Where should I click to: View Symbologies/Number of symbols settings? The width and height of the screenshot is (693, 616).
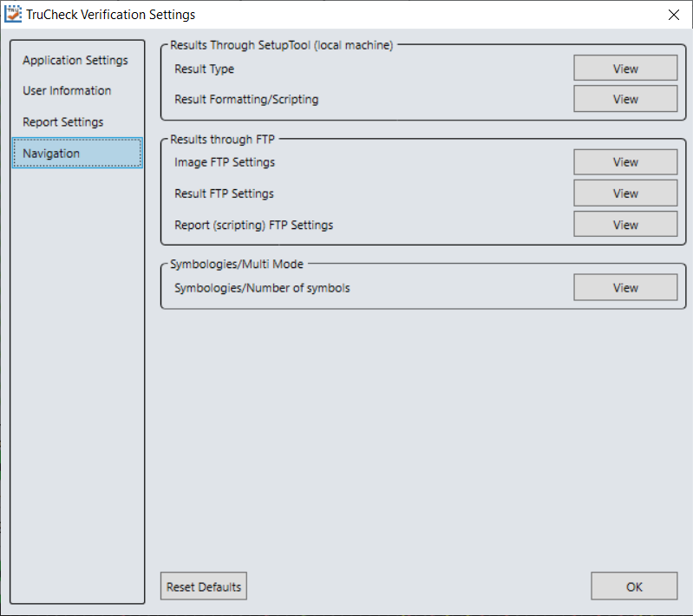(x=624, y=288)
